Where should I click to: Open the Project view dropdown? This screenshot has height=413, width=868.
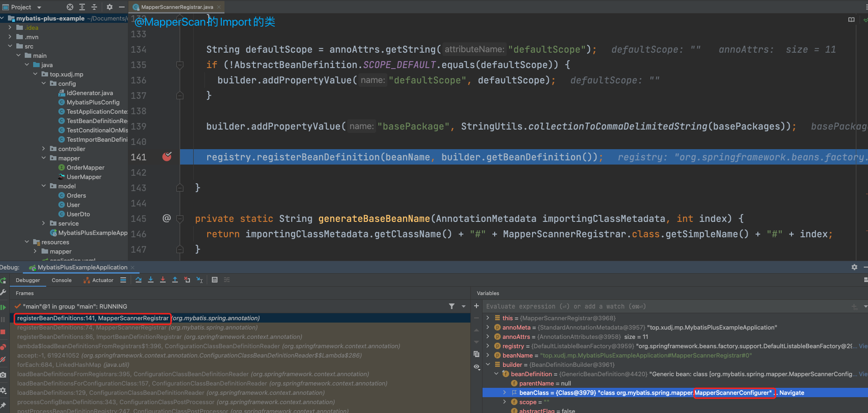click(39, 7)
